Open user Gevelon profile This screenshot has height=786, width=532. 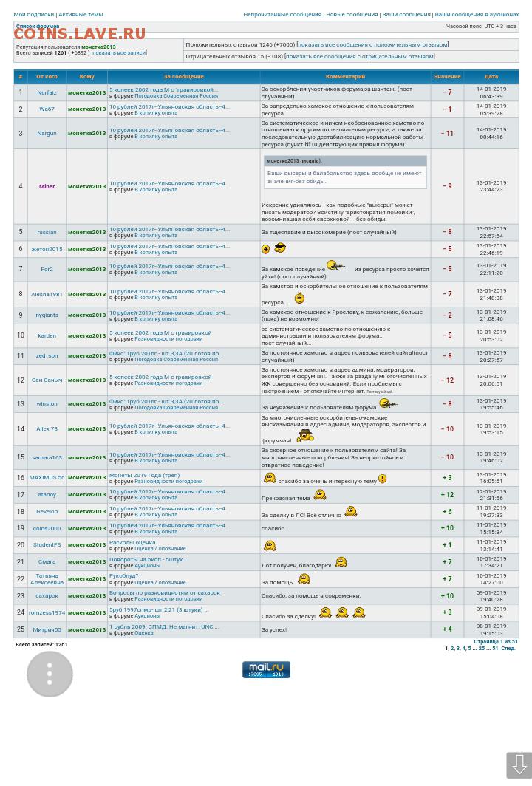47,512
